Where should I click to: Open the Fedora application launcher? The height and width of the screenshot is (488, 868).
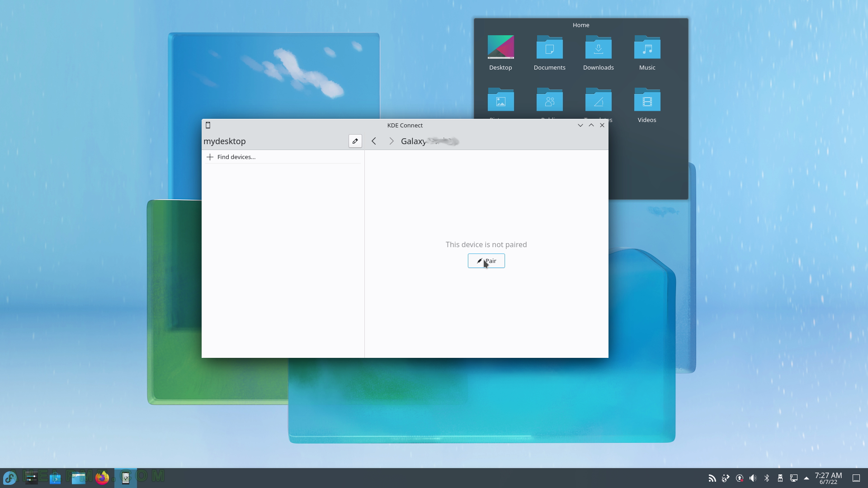pyautogui.click(x=10, y=478)
